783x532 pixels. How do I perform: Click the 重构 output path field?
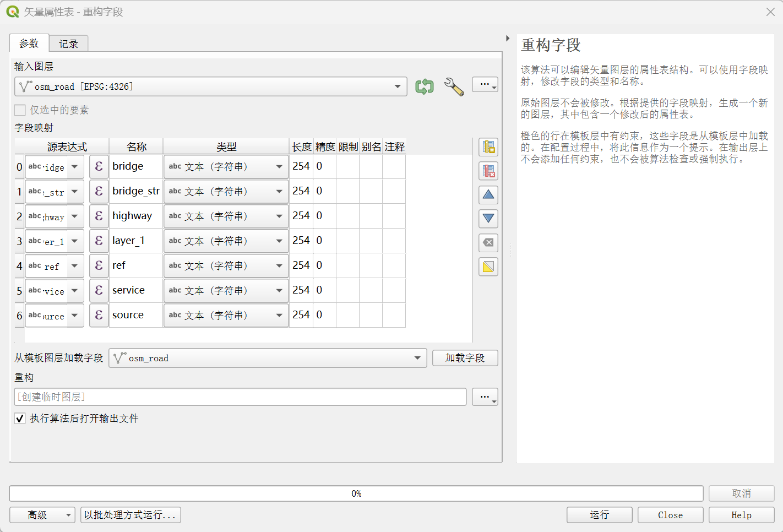(241, 397)
